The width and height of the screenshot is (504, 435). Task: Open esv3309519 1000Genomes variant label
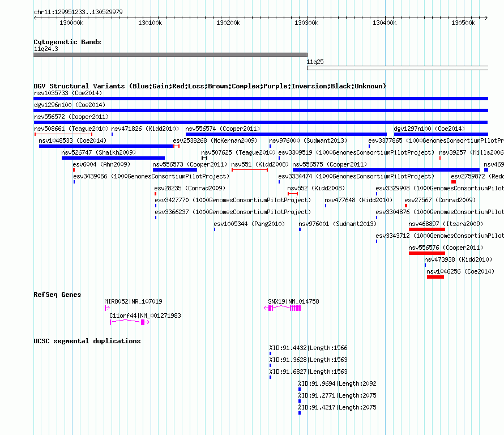[356, 153]
